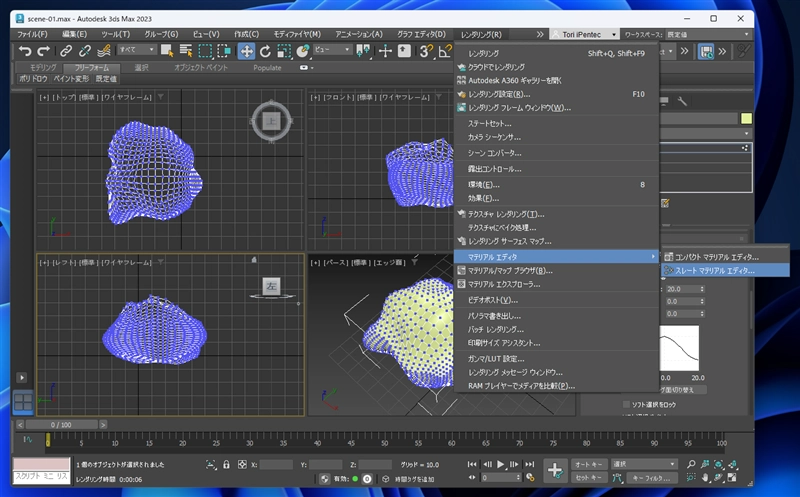Click the Select and Manipulate crosshair icon

pyautogui.click(x=385, y=51)
